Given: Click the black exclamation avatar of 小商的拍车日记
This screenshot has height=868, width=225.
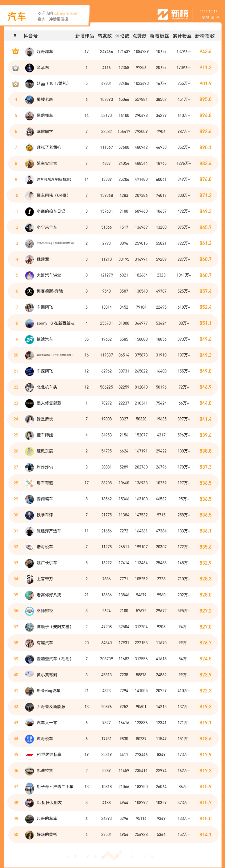Looking at the screenshot, I should click(30, 211).
